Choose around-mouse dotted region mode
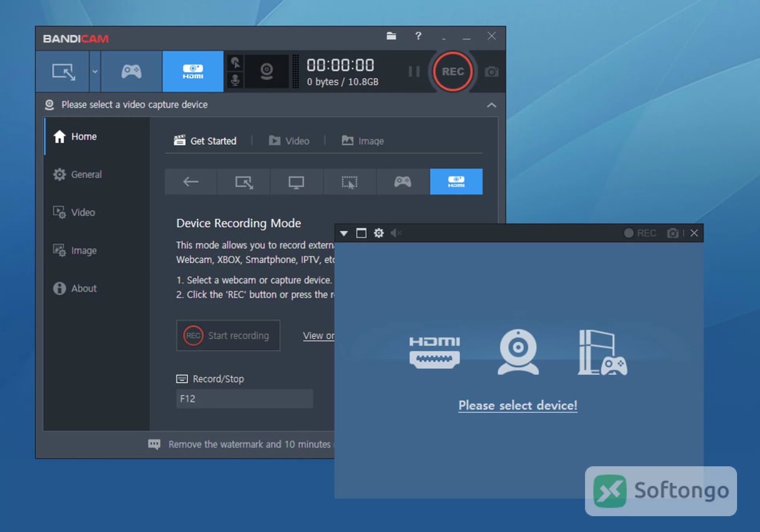760x532 pixels. point(350,182)
